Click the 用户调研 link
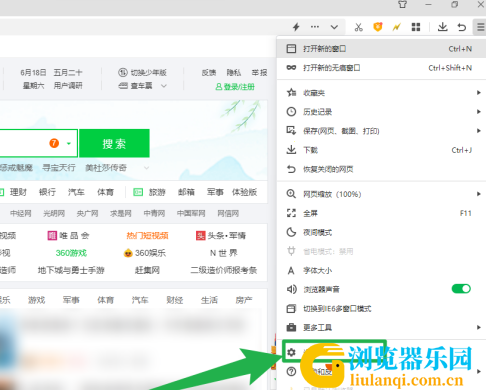This screenshot has height=390, width=486. coord(68,86)
